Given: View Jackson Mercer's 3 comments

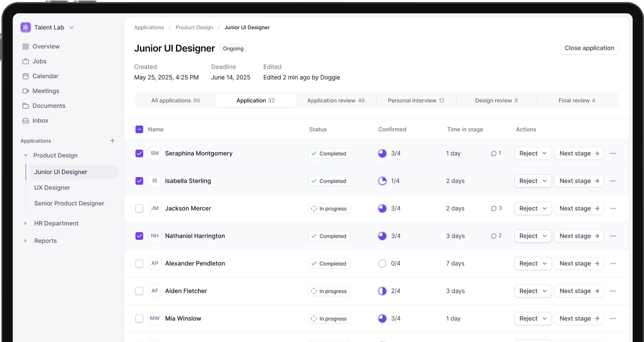Looking at the screenshot, I should tap(496, 208).
